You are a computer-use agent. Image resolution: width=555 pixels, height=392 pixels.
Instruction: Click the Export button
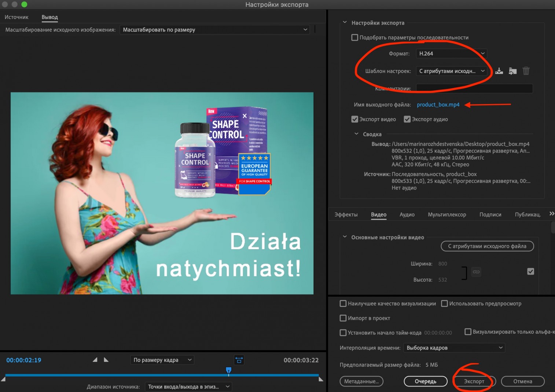474,381
